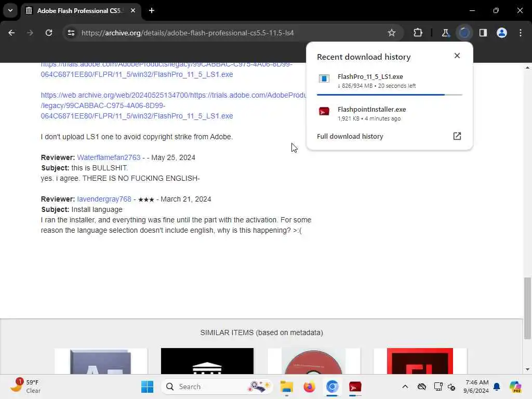Toggle the browser side panel
532x399 pixels.
483,33
